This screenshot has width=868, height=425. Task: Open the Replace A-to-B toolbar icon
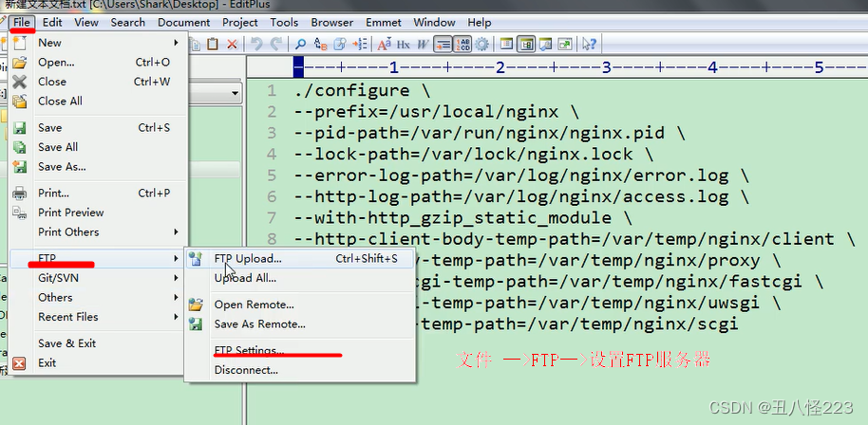tap(320, 45)
